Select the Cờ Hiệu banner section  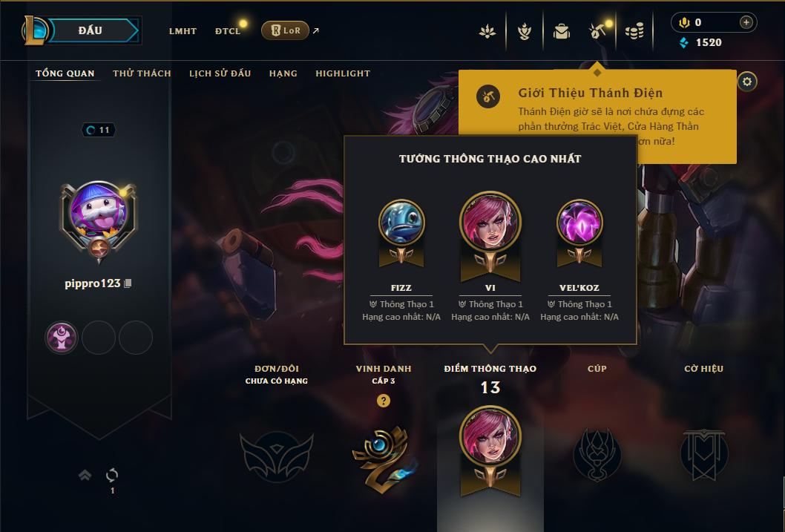coord(703,425)
